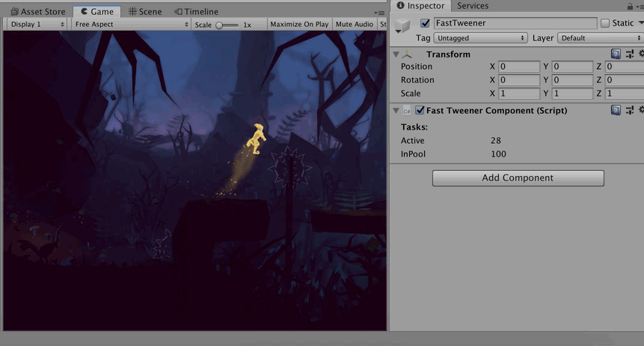Open the Timeline tab
The image size is (644, 346).
[196, 11]
